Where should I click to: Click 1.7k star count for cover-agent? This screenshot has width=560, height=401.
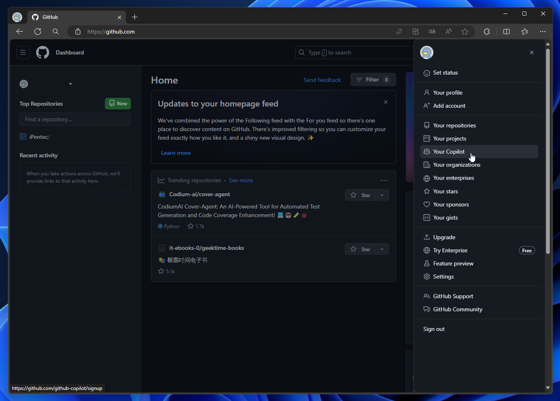[x=196, y=226]
